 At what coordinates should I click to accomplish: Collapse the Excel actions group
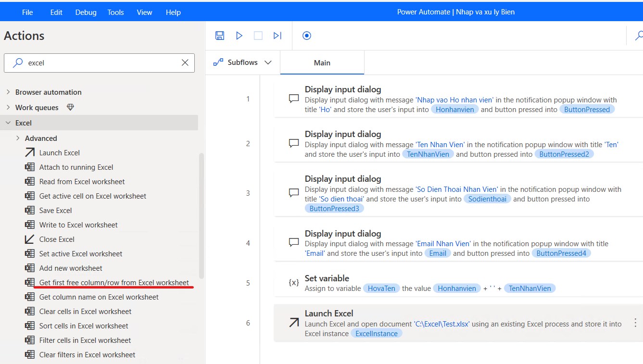pos(8,123)
